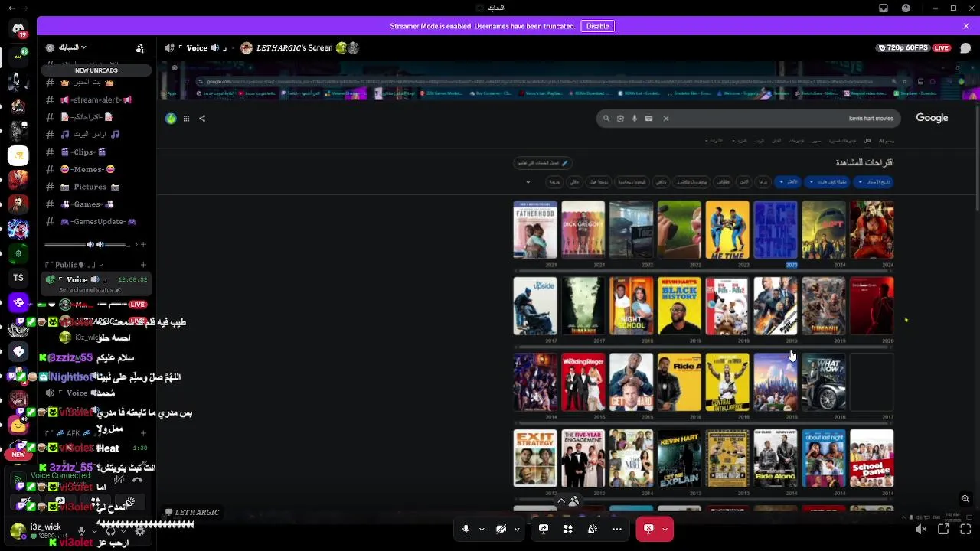Click the invite people icon beside server name
The image size is (980, 551).
[x=140, y=47]
